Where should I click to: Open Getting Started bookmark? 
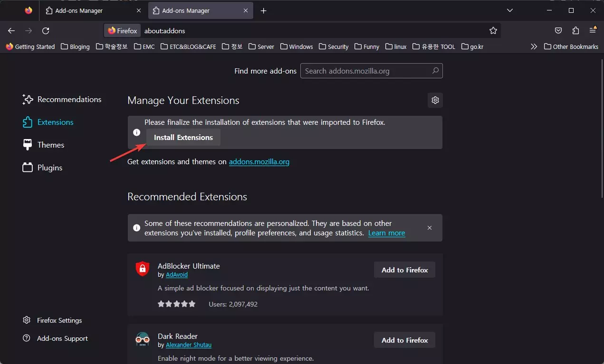click(x=30, y=47)
